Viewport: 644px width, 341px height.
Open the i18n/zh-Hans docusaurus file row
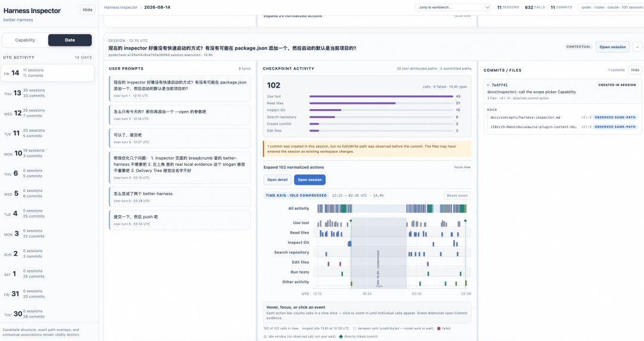tap(533, 127)
